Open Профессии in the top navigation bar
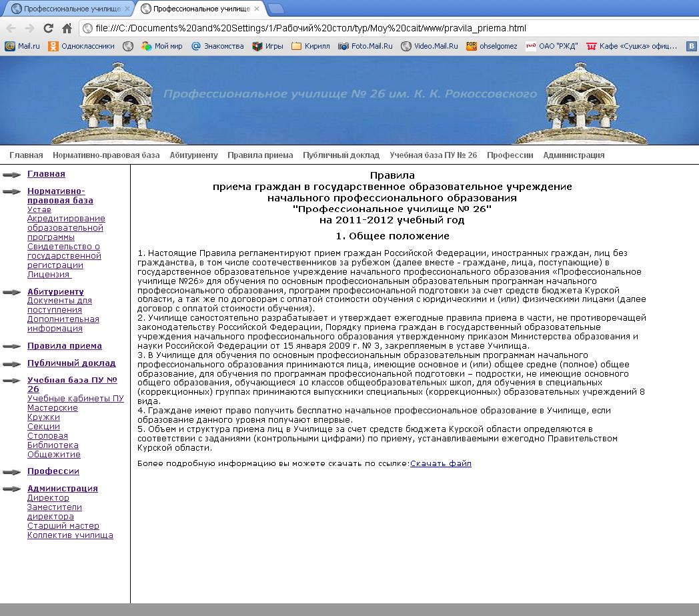Screen dimensions: 699x616 pyautogui.click(x=510, y=155)
